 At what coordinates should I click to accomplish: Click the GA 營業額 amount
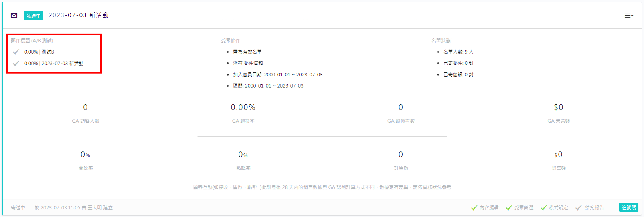558,107
